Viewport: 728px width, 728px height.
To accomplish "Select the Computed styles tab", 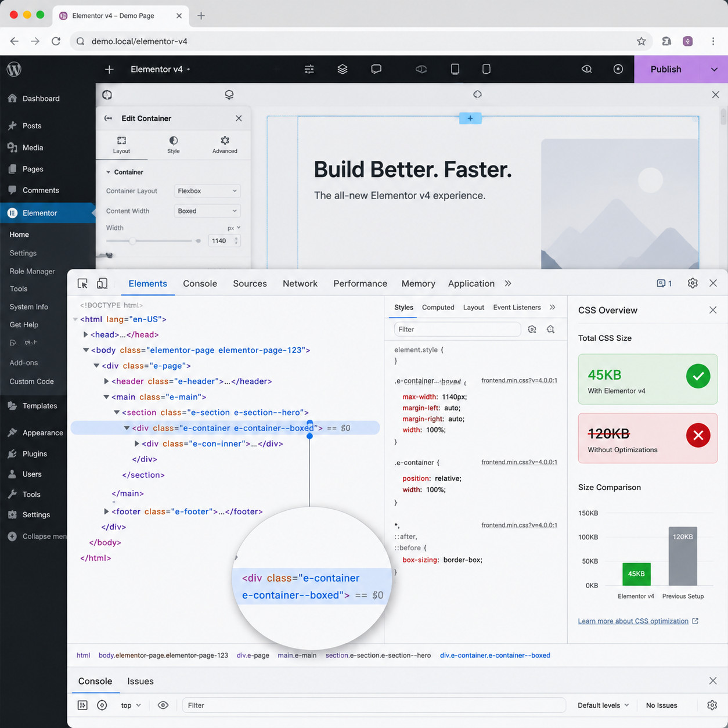I will click(438, 308).
